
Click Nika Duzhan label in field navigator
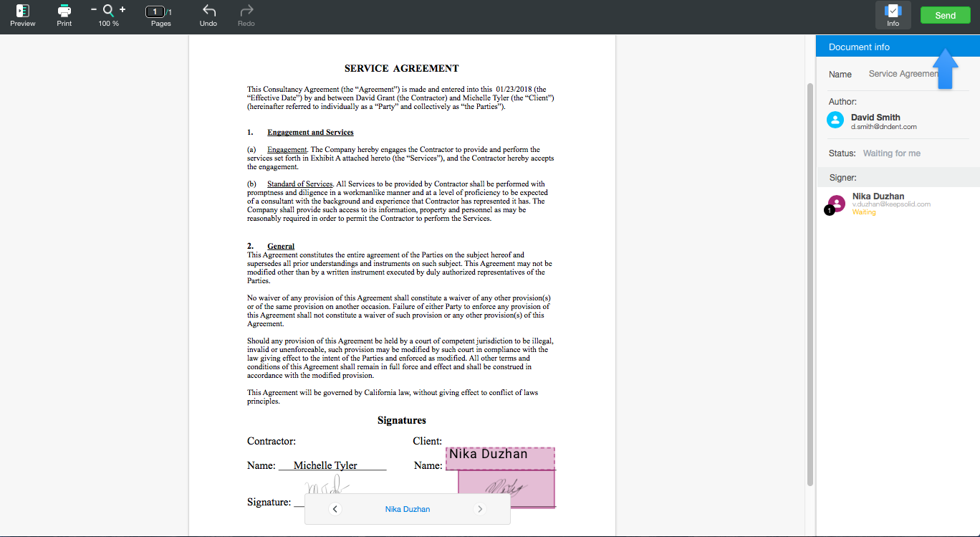pos(408,509)
